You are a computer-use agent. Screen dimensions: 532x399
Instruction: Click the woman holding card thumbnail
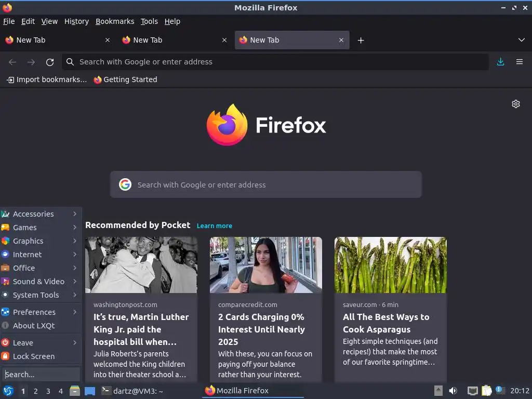(265, 265)
